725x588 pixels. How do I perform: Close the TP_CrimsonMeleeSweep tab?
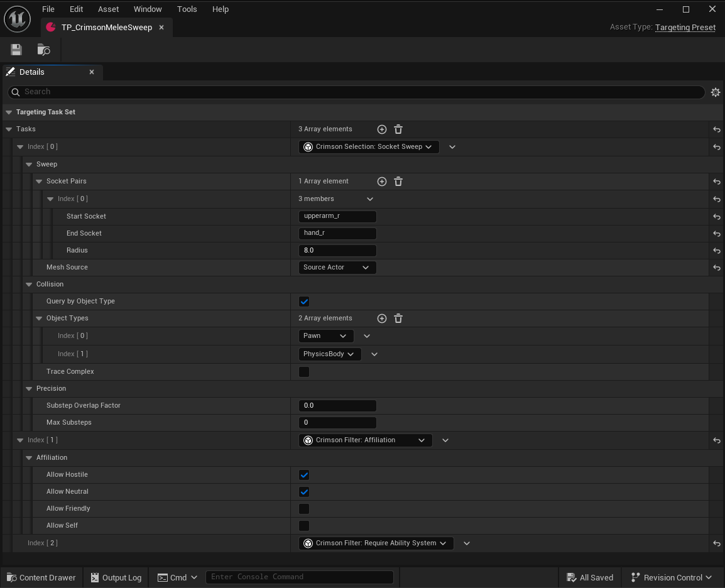tap(161, 27)
